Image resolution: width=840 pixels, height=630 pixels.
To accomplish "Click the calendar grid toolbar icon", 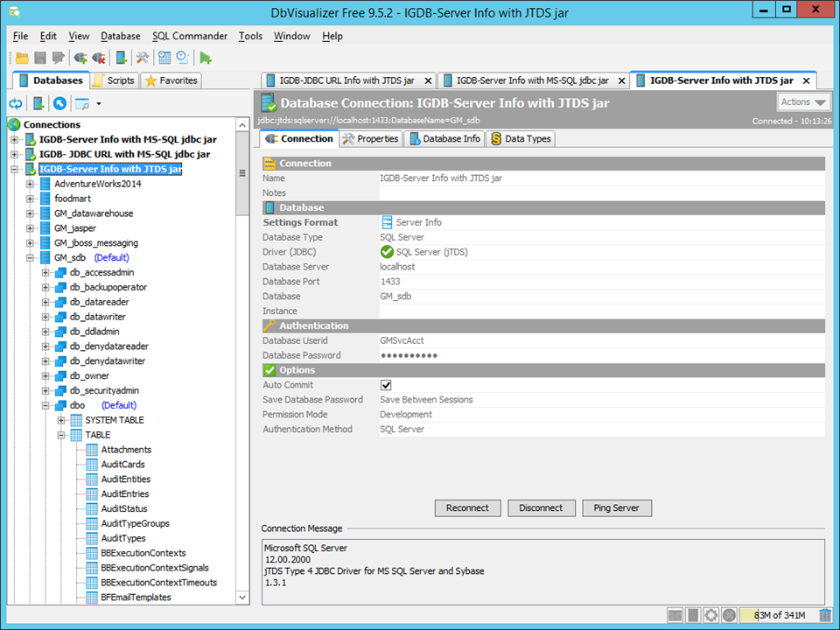I will (164, 58).
